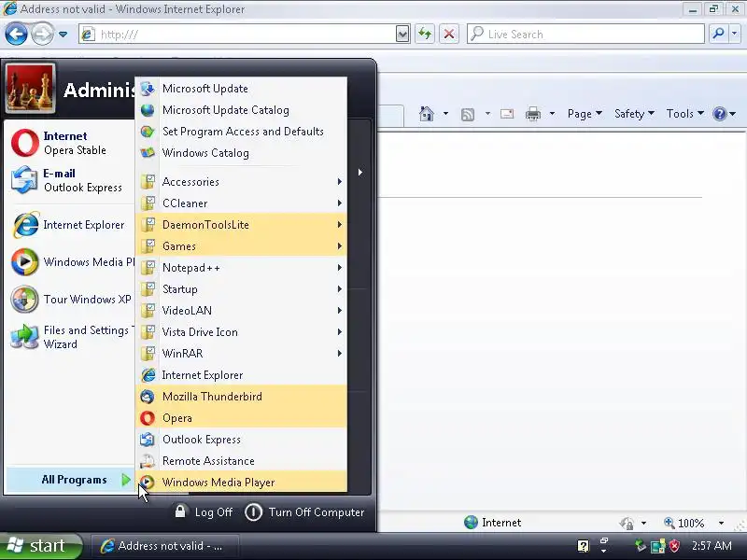Click the Internet security zone status
Viewport: 747px width, 560px height.
pyautogui.click(x=493, y=523)
